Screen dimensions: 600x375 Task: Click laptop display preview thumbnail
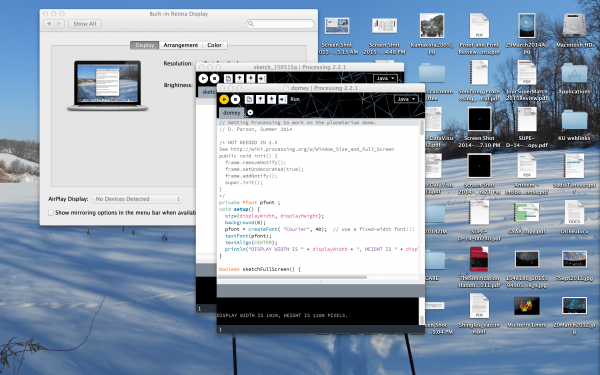pos(107,86)
